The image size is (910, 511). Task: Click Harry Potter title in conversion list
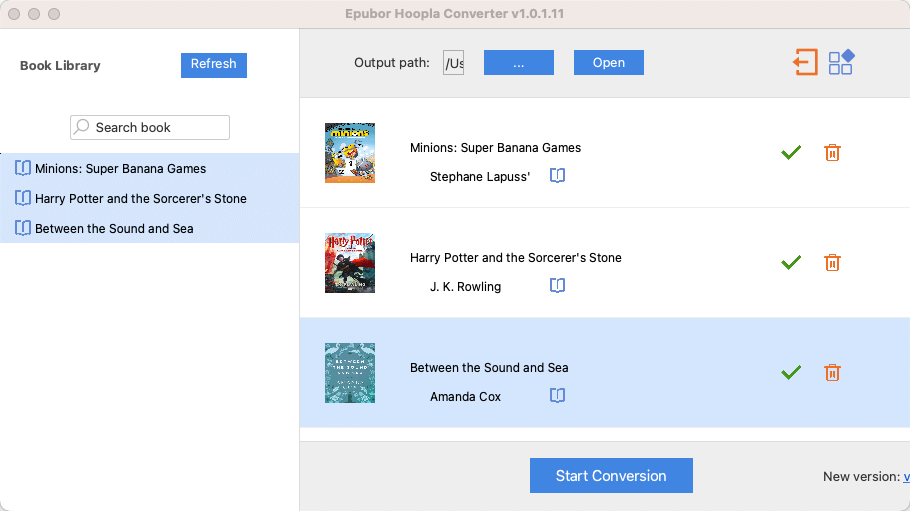(x=516, y=258)
